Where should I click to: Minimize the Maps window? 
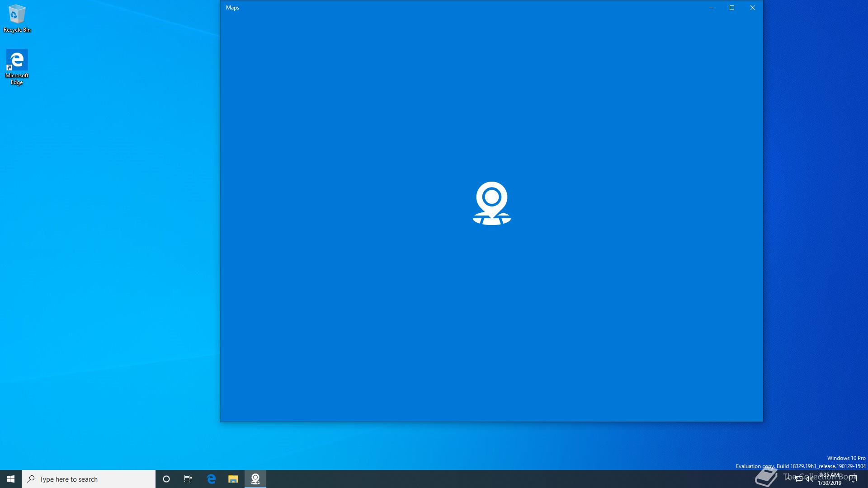(711, 8)
